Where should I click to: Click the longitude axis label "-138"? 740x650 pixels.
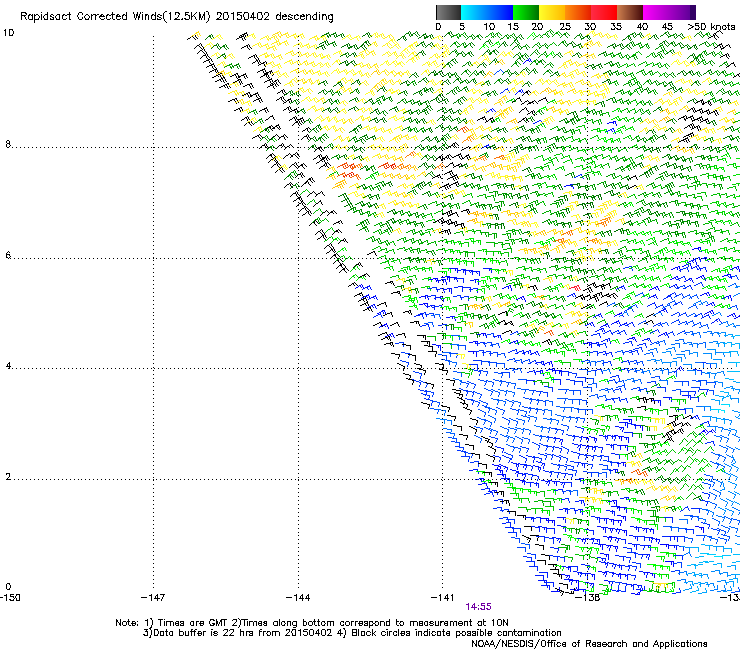click(588, 598)
